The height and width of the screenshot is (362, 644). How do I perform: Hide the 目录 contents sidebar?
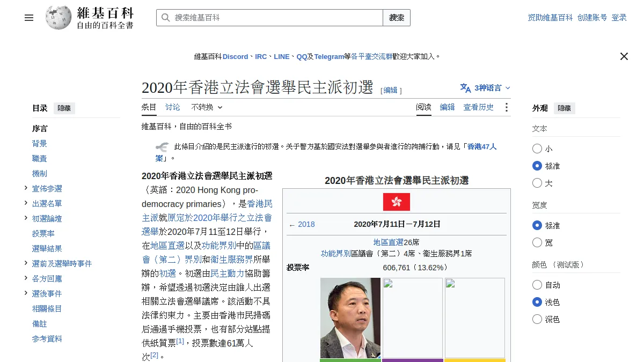point(64,108)
